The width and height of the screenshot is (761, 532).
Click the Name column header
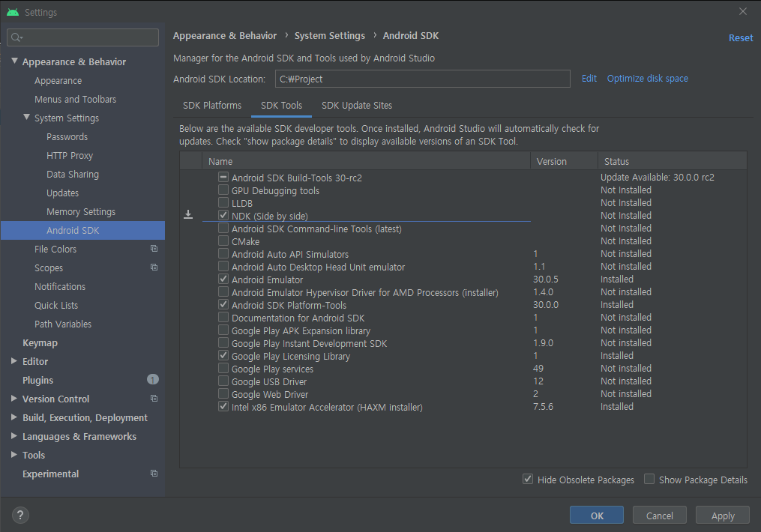point(367,161)
